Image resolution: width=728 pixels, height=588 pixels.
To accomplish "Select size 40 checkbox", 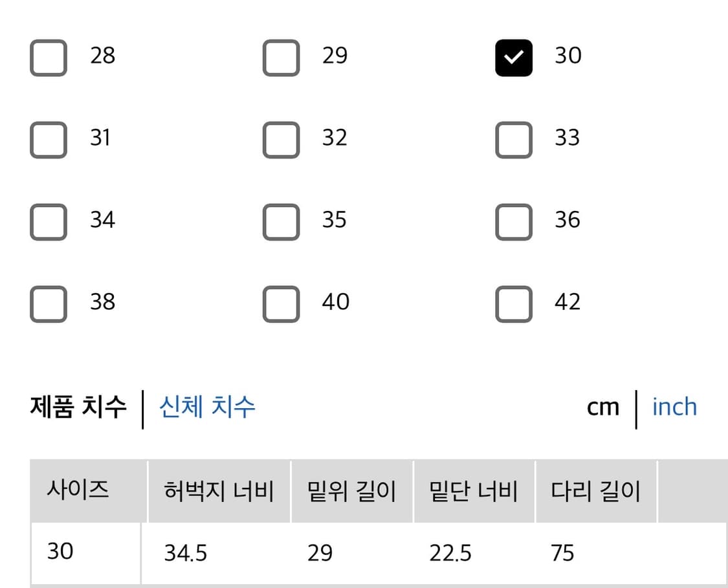I will tap(281, 304).
